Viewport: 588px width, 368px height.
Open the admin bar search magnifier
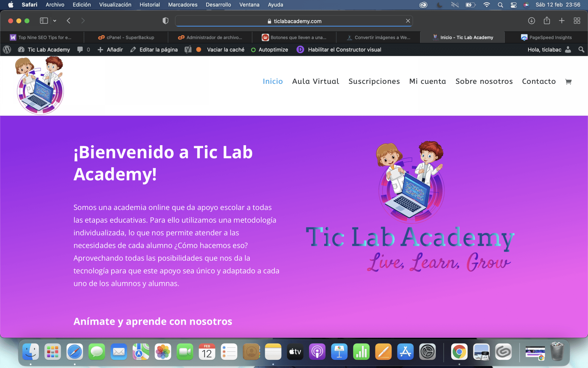coord(581,50)
